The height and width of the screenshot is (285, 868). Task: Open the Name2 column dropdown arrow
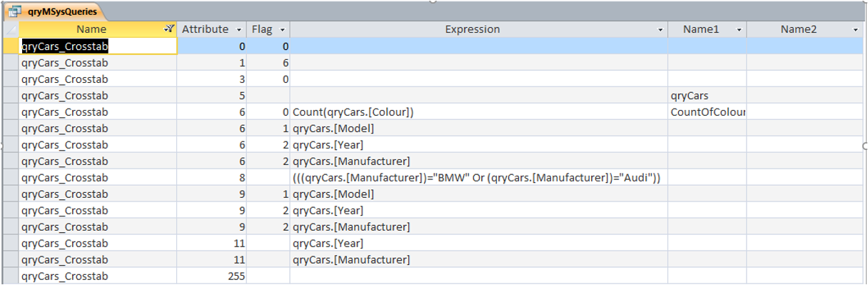pos(855,30)
